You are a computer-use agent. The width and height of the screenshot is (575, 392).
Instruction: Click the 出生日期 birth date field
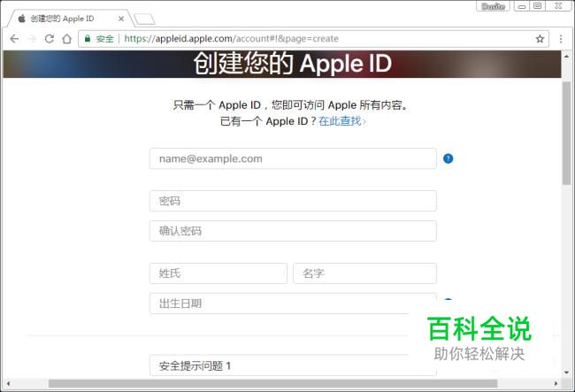pyautogui.click(x=293, y=304)
